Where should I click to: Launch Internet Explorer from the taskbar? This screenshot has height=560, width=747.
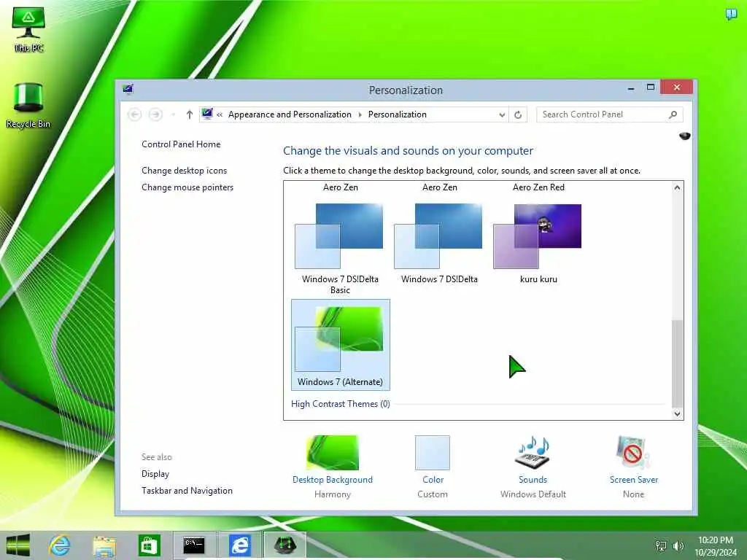tap(60, 545)
